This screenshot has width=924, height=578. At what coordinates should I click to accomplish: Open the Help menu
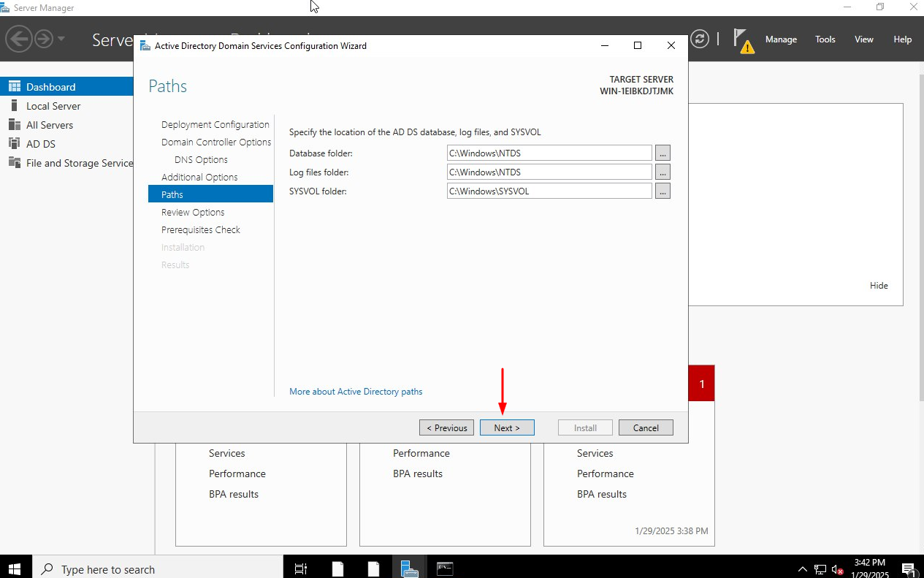903,39
